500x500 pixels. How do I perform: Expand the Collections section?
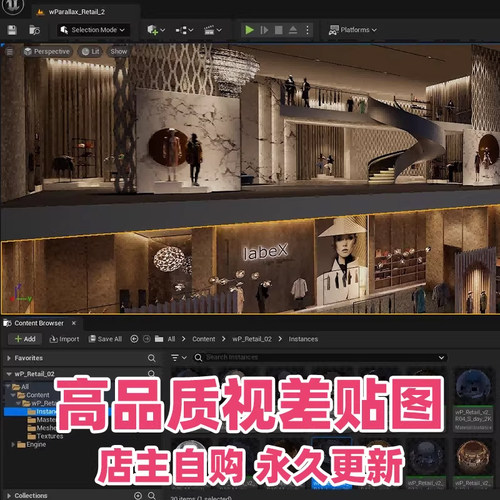pos(9,496)
